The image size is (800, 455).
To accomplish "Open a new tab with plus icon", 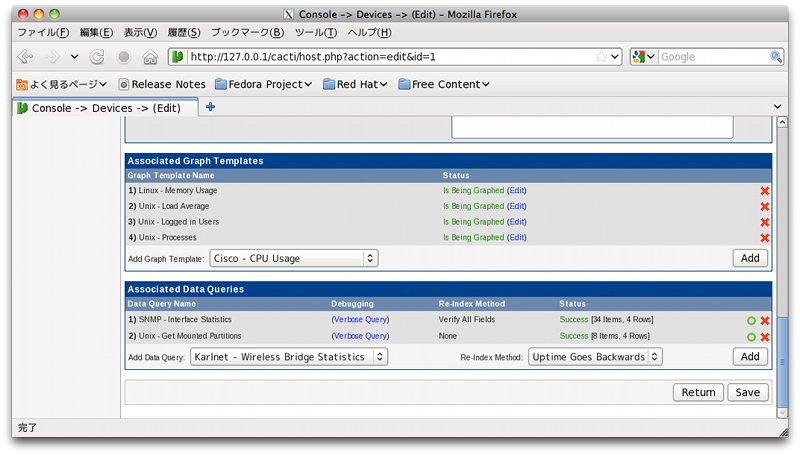I will pyautogui.click(x=210, y=107).
